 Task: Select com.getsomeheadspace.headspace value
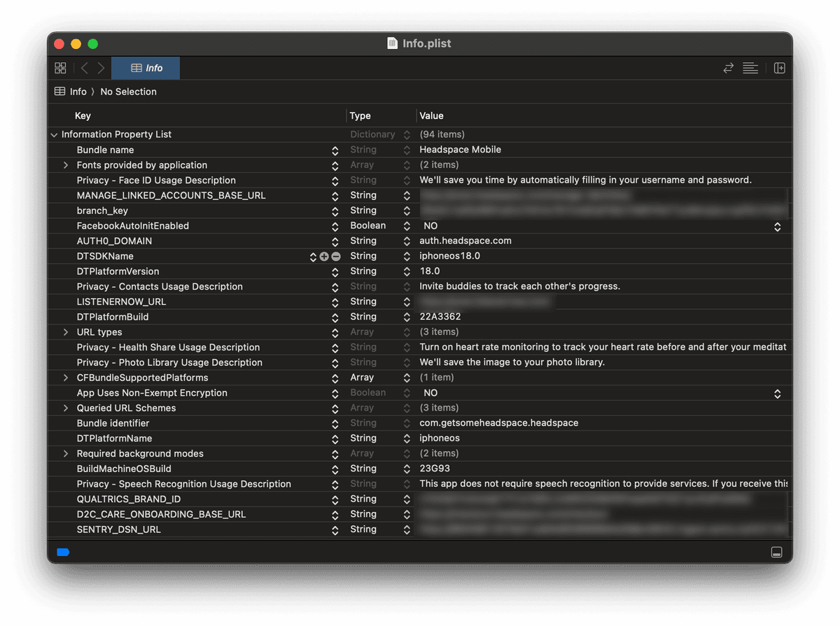[x=498, y=423]
